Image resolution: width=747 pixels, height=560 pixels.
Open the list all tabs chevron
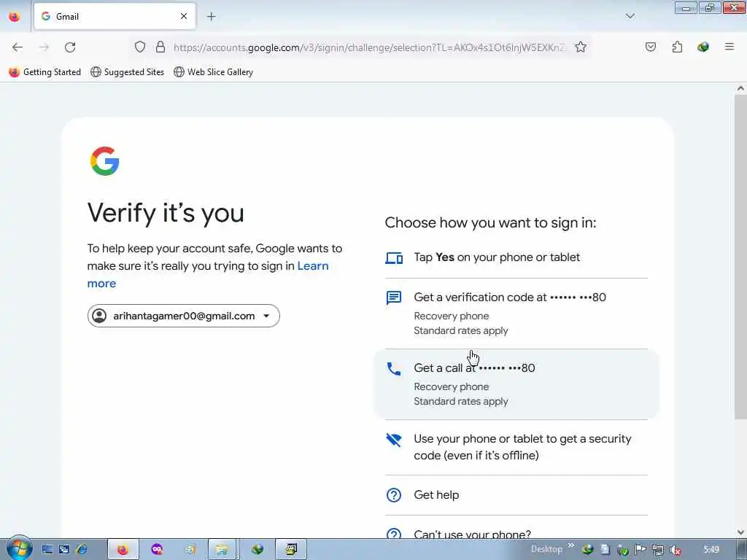pyautogui.click(x=630, y=16)
